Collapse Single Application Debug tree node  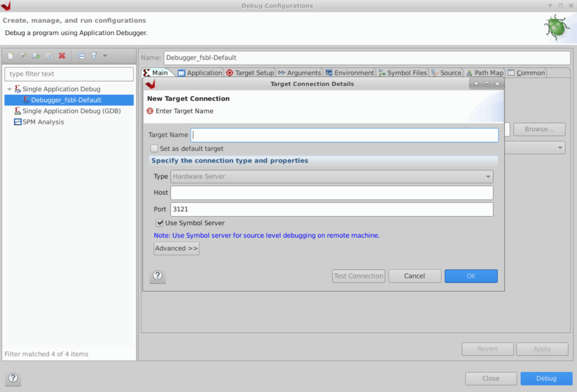click(x=9, y=89)
